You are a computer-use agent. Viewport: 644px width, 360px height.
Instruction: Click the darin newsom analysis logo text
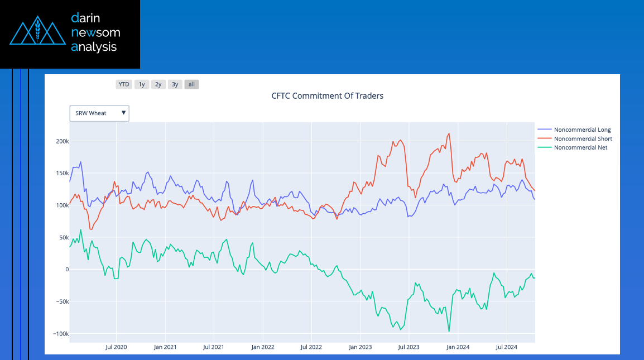point(95,32)
